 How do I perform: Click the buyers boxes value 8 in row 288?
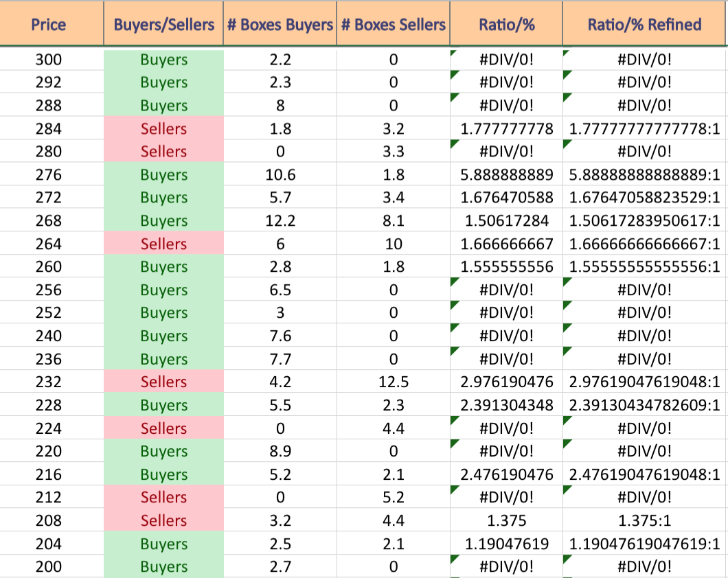pyautogui.click(x=280, y=105)
